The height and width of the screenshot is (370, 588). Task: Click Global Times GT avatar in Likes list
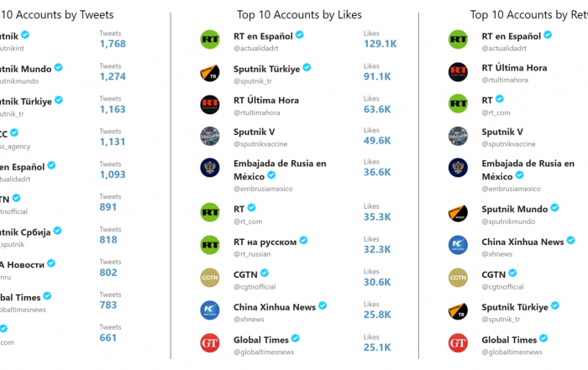210,342
